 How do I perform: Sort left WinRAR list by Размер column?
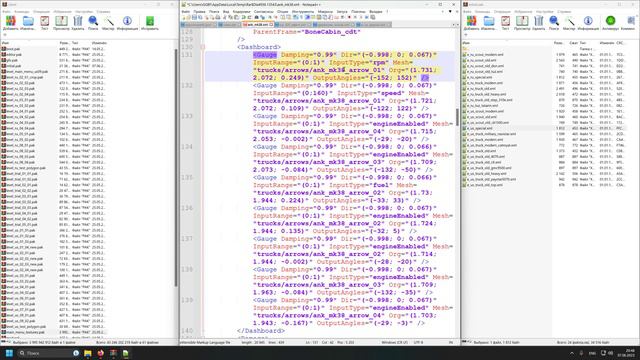point(64,43)
